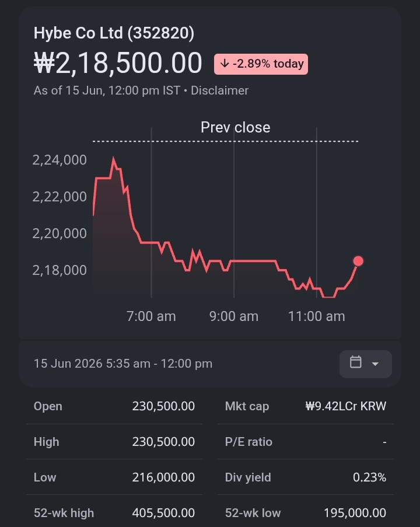The height and width of the screenshot is (527, 420).
Task: Click the 2,24,000 y-axis label
Action: [x=60, y=160]
